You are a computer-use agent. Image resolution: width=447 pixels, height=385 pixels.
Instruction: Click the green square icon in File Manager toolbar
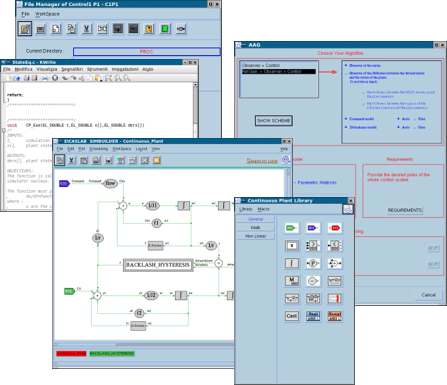click(x=165, y=29)
